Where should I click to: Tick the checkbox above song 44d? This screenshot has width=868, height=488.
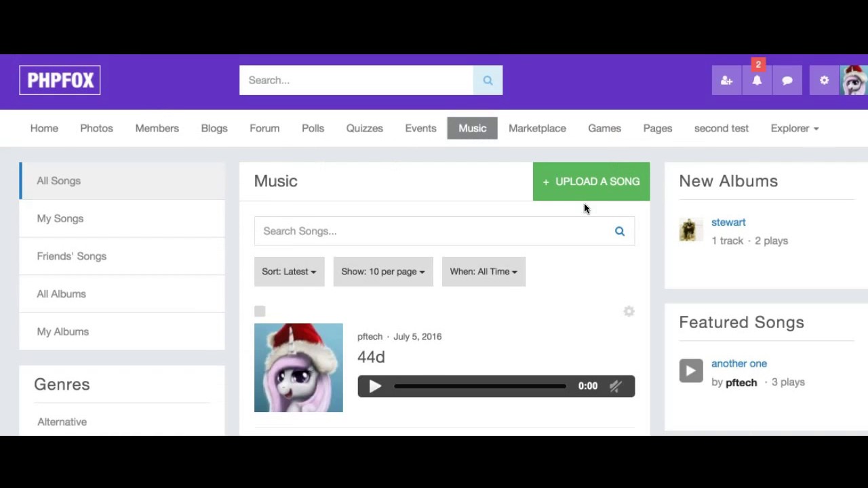pyautogui.click(x=260, y=311)
